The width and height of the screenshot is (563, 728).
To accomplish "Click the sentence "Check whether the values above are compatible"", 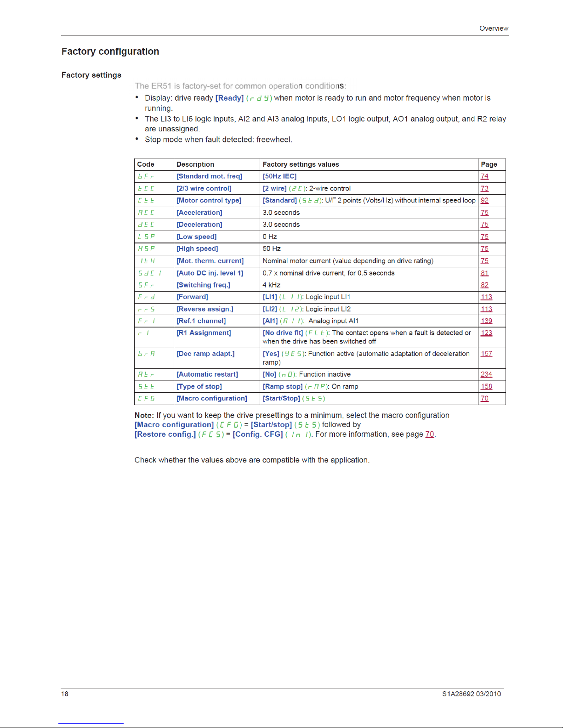I will pos(252,460).
